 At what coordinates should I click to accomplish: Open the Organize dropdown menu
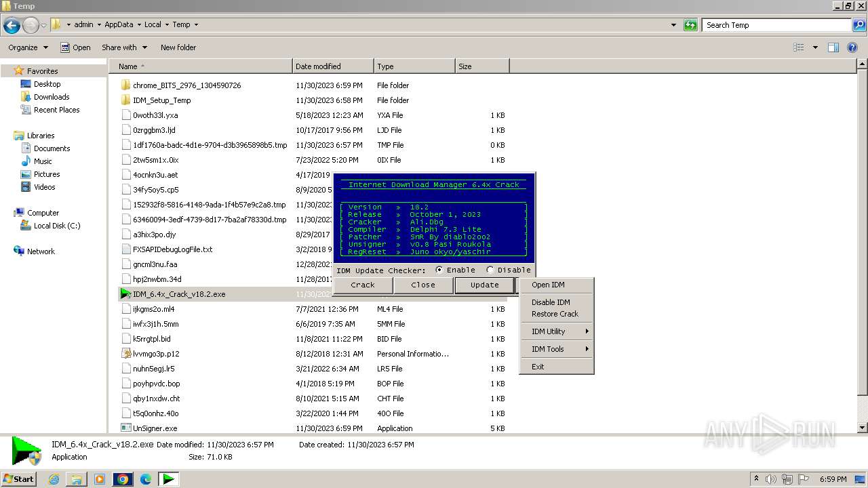[28, 47]
